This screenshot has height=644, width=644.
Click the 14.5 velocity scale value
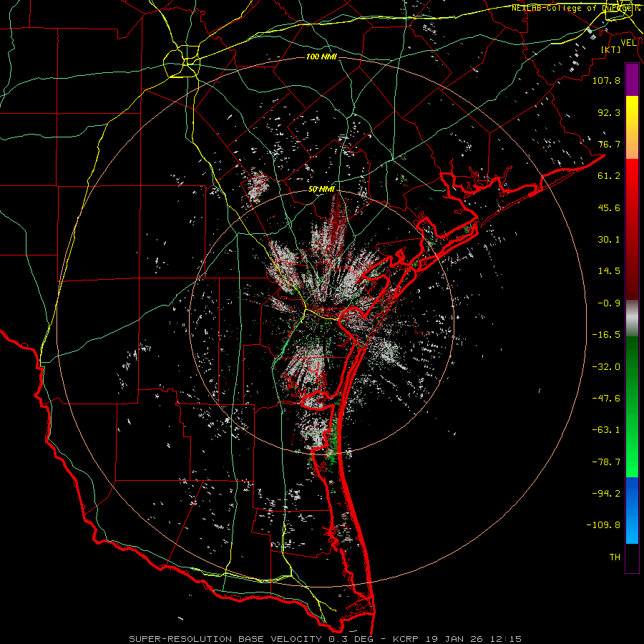tap(609, 271)
